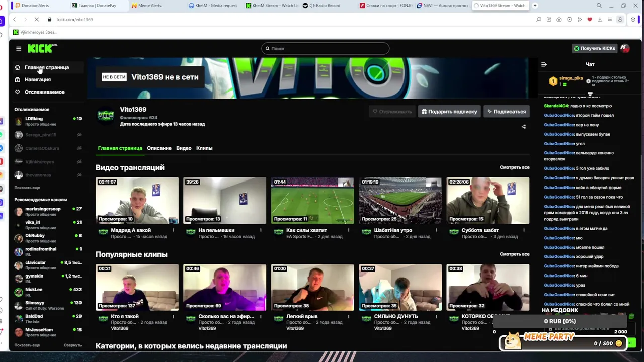Click the browser downloads icon
Screen dimensions: 644x362
click(x=600, y=19)
